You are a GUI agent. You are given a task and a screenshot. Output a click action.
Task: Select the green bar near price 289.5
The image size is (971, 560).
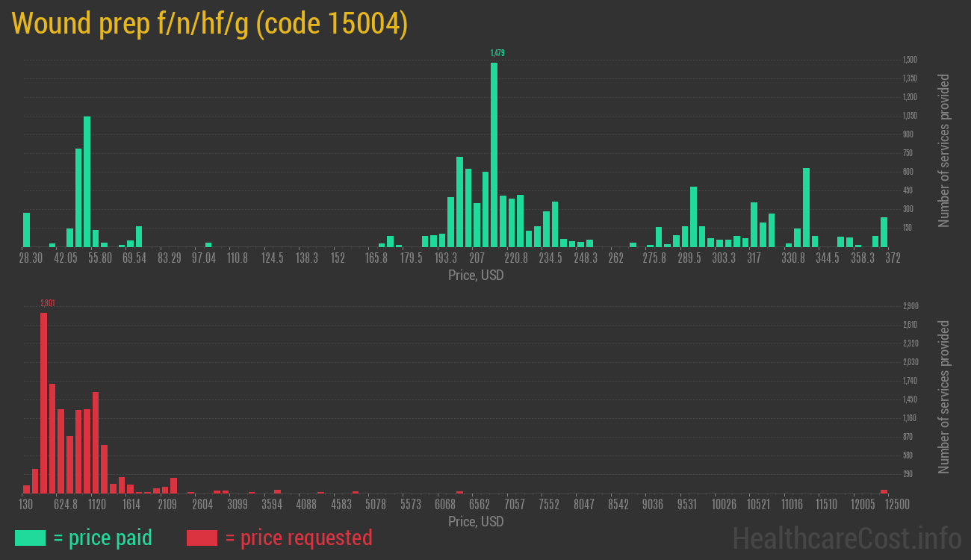pos(693,217)
